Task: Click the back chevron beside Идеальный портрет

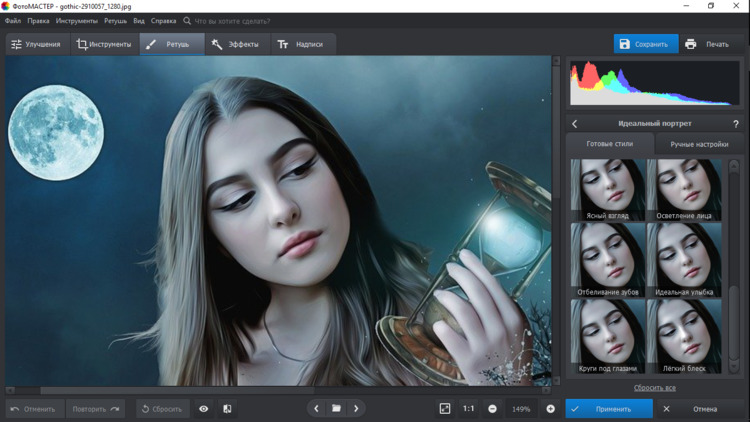Action: 575,124
